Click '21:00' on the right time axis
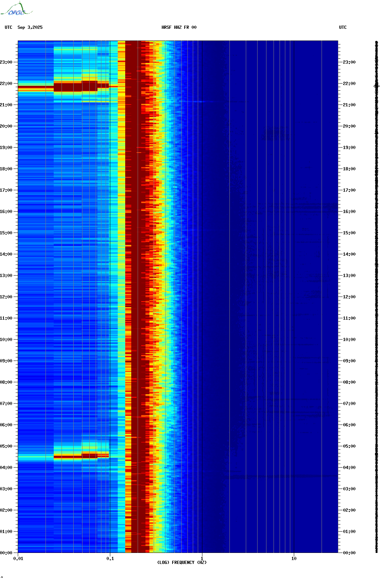The height and width of the screenshot is (581, 392). coord(349,105)
